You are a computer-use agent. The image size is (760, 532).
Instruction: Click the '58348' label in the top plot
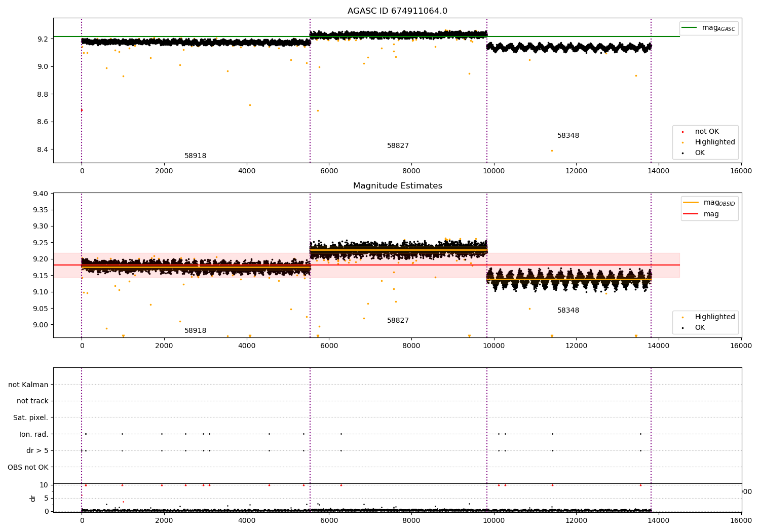(568, 136)
